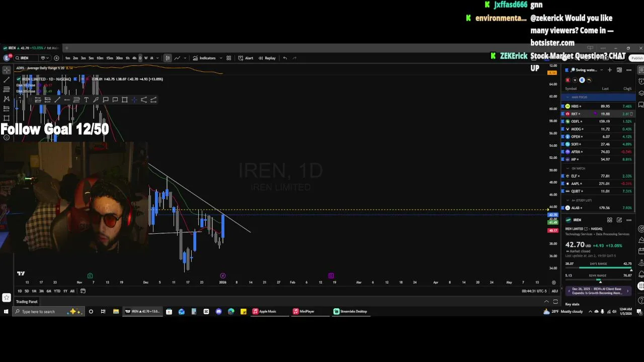The width and height of the screenshot is (644, 362).
Task: Select the 15m timeframe
Action: click(109, 58)
